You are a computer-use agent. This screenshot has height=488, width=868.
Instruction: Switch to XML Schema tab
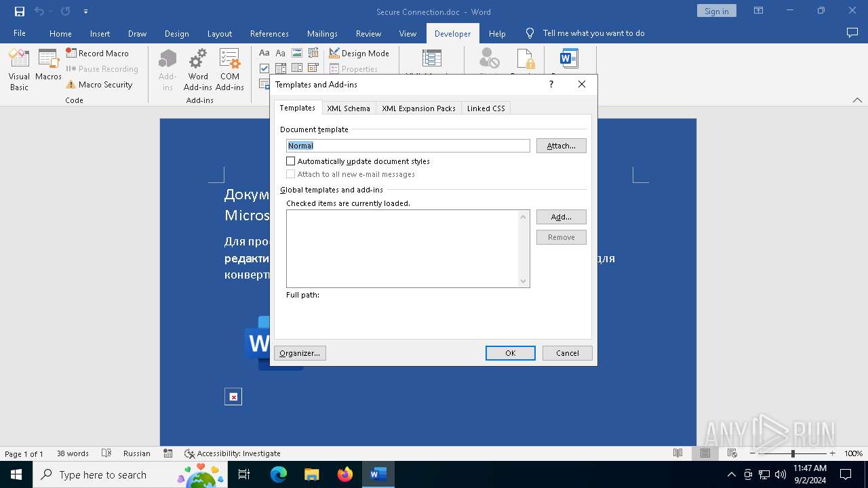349,108
